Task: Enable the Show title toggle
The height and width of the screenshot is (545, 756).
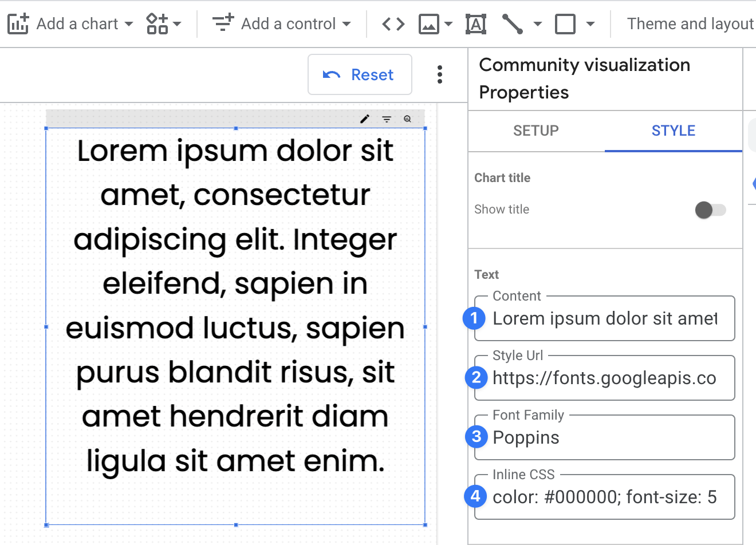Action: (x=710, y=210)
